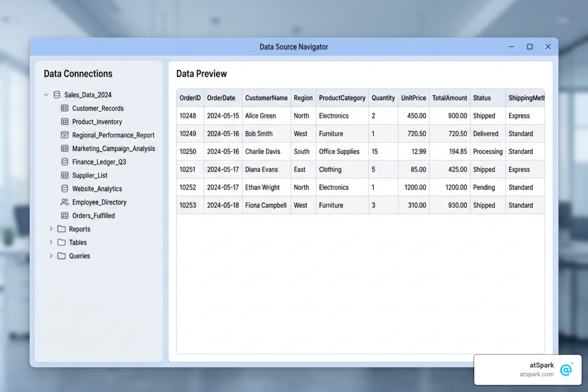
Task: Click the Alice Green customer cell
Action: 266,116
